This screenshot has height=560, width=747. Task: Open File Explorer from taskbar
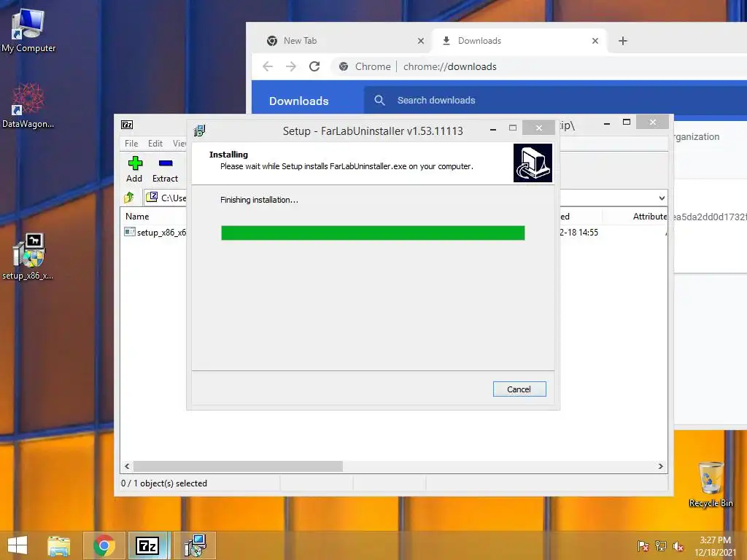click(x=59, y=545)
